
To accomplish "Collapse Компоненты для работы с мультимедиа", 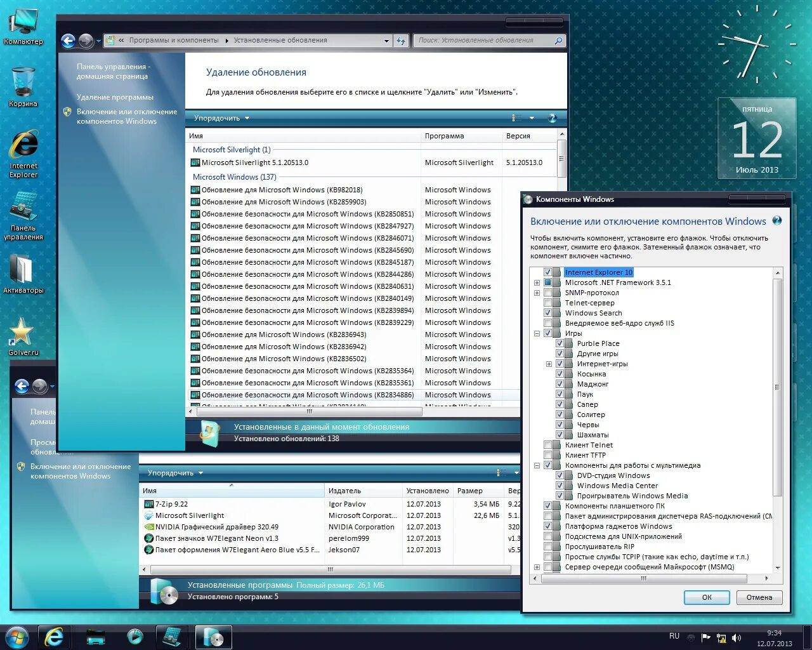I will click(537, 465).
